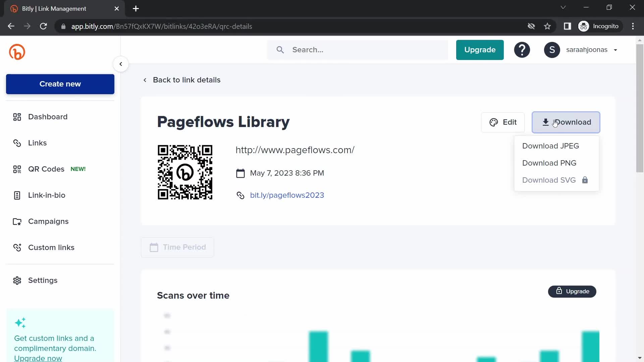This screenshot has width=644, height=362.
Task: Open the Time Period filter dropdown
Action: coord(177,247)
